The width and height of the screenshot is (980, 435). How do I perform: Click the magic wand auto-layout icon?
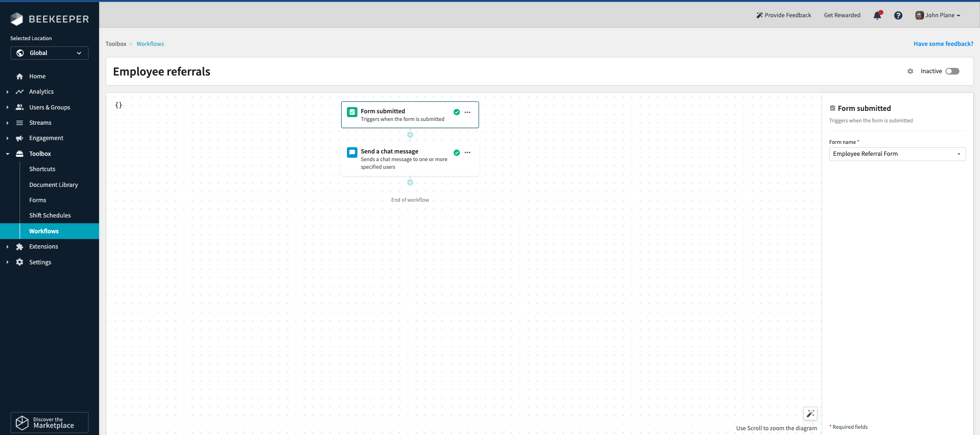point(811,413)
